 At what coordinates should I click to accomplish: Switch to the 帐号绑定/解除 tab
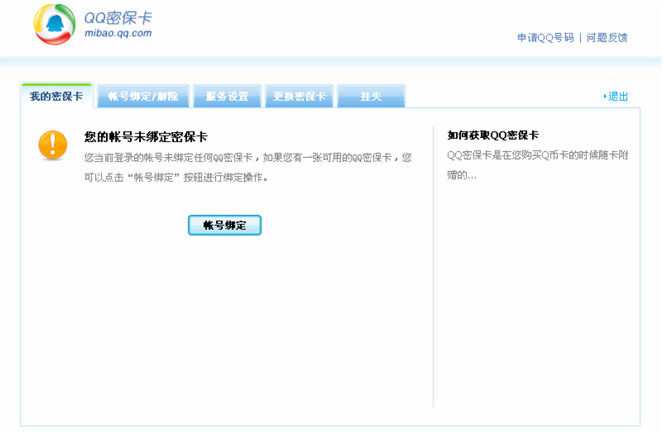[143, 96]
